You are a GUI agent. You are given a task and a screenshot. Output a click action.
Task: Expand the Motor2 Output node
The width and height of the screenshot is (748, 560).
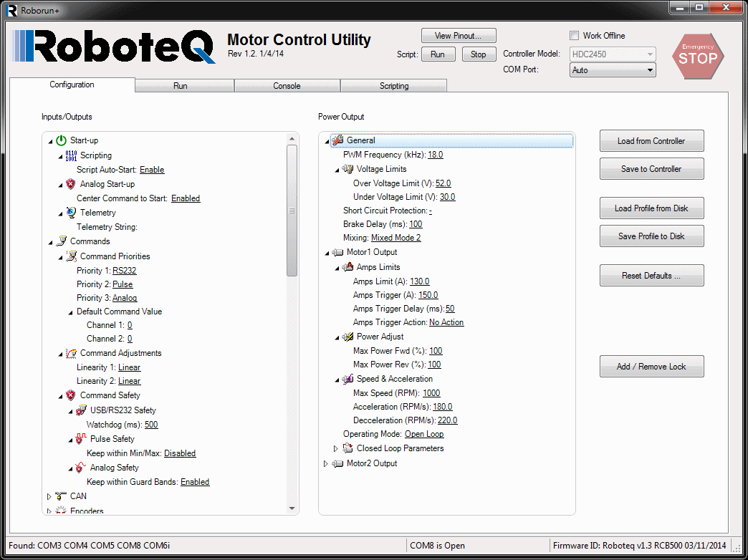click(327, 464)
